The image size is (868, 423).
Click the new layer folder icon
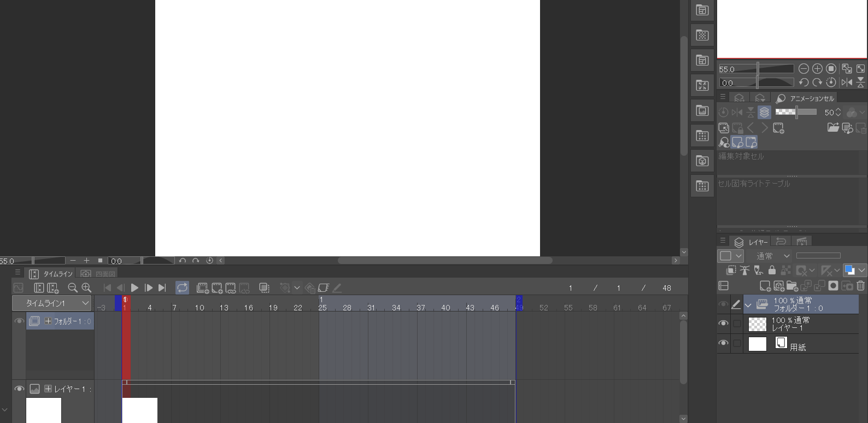pyautogui.click(x=793, y=286)
